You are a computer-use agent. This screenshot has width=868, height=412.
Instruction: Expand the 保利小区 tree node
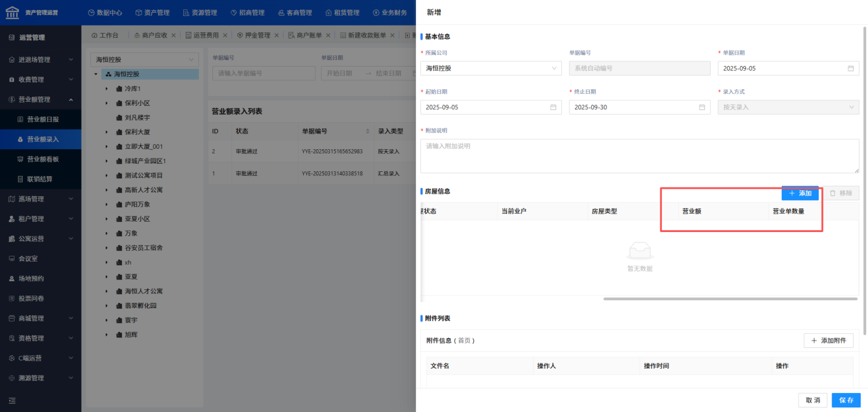tap(106, 103)
